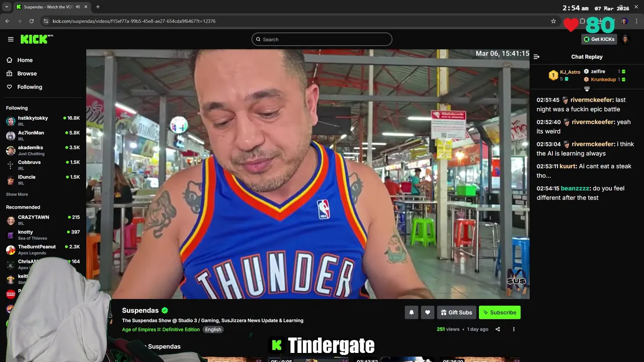The image size is (644, 362).
Task: Open the hamburger sidebar menu
Action: [11, 39]
